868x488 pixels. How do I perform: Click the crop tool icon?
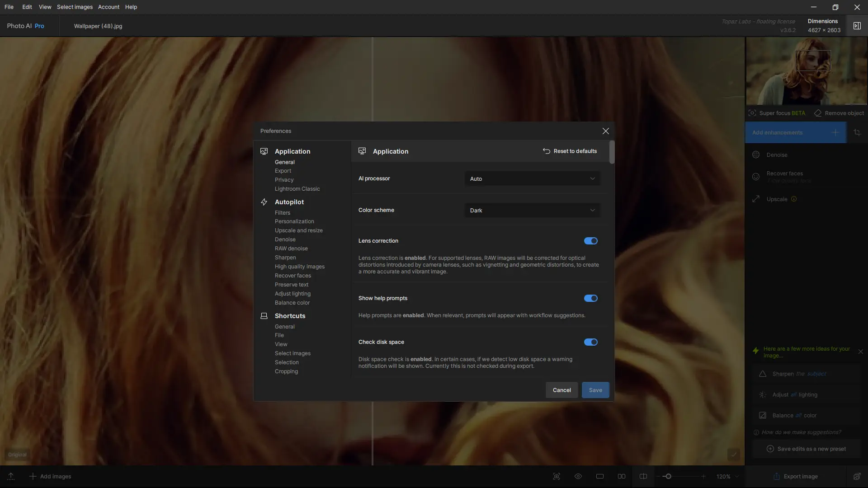[x=857, y=132]
